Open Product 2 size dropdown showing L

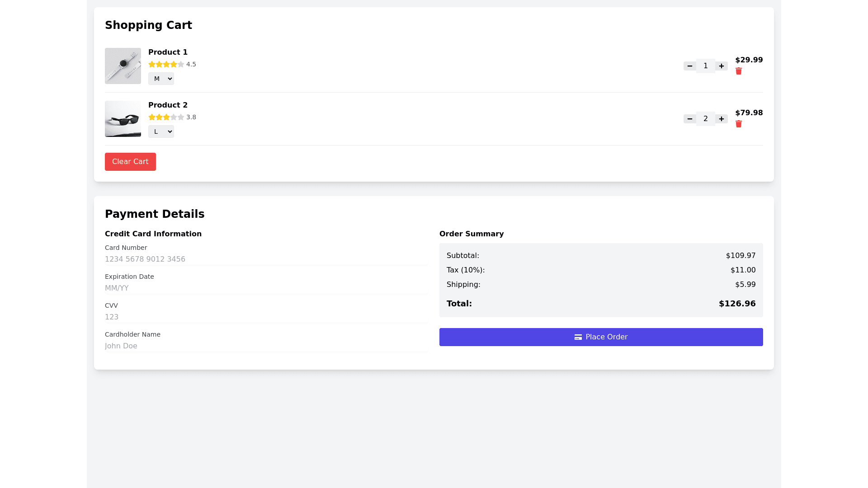[x=161, y=131]
